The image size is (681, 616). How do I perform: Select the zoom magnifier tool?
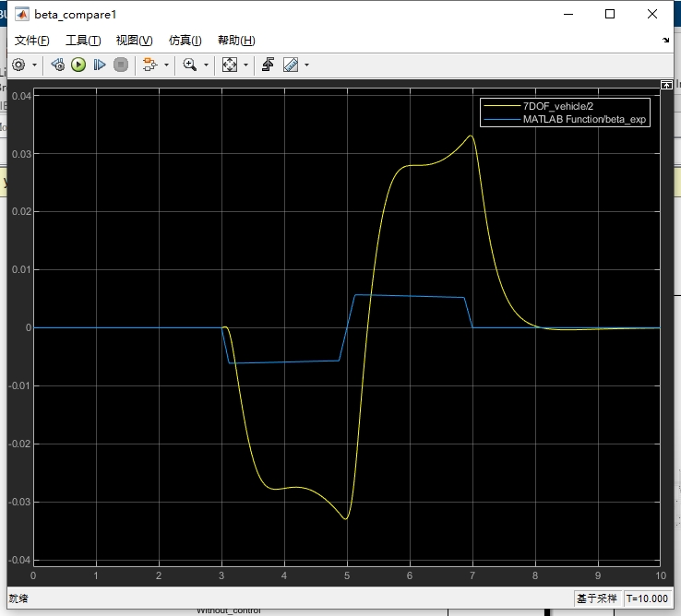(190, 65)
